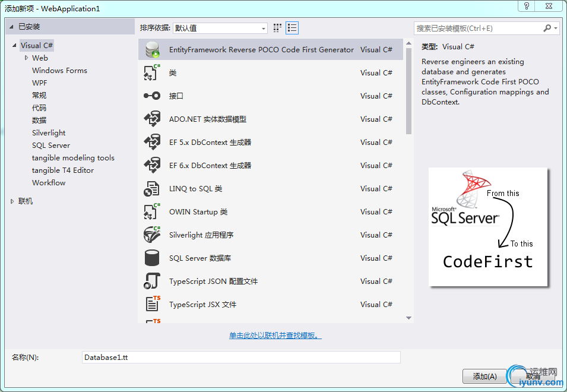Screen dimensions: 567x392
Task: Select the tangible T4 Editor category
Action: click(x=63, y=170)
